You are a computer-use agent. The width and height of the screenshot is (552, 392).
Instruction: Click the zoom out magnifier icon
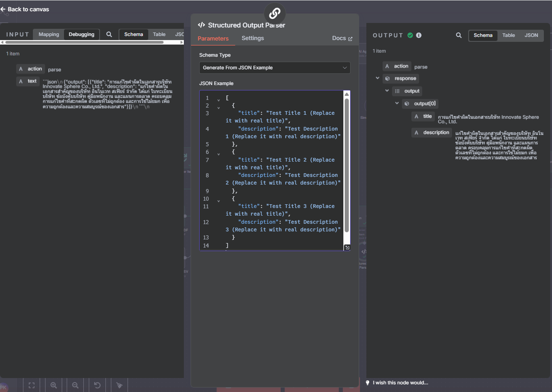pyautogui.click(x=75, y=385)
